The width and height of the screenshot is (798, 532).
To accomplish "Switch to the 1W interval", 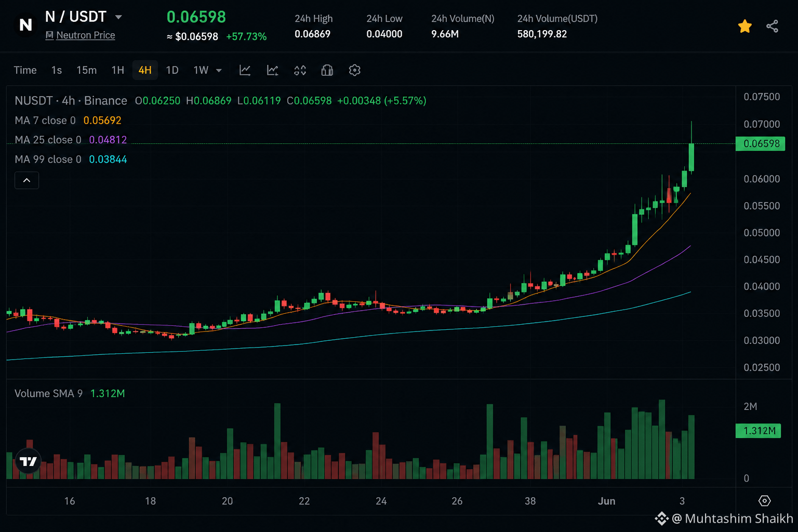I will pos(201,70).
